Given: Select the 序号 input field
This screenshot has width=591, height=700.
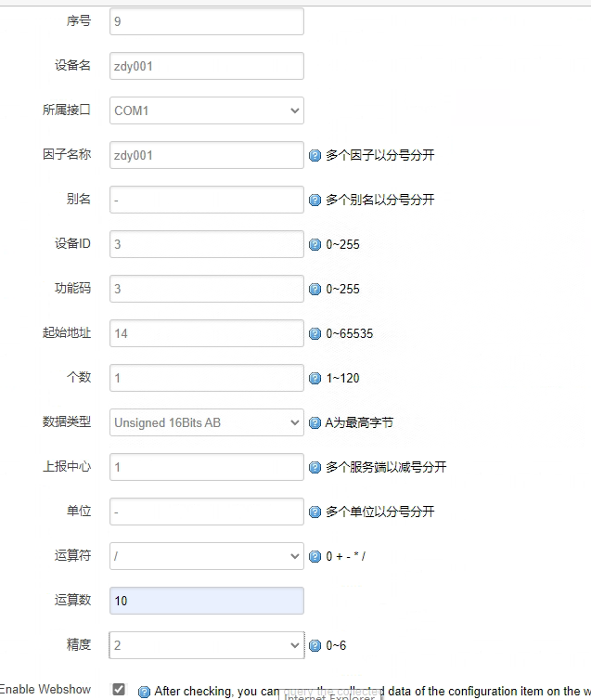Looking at the screenshot, I should pos(206,21).
